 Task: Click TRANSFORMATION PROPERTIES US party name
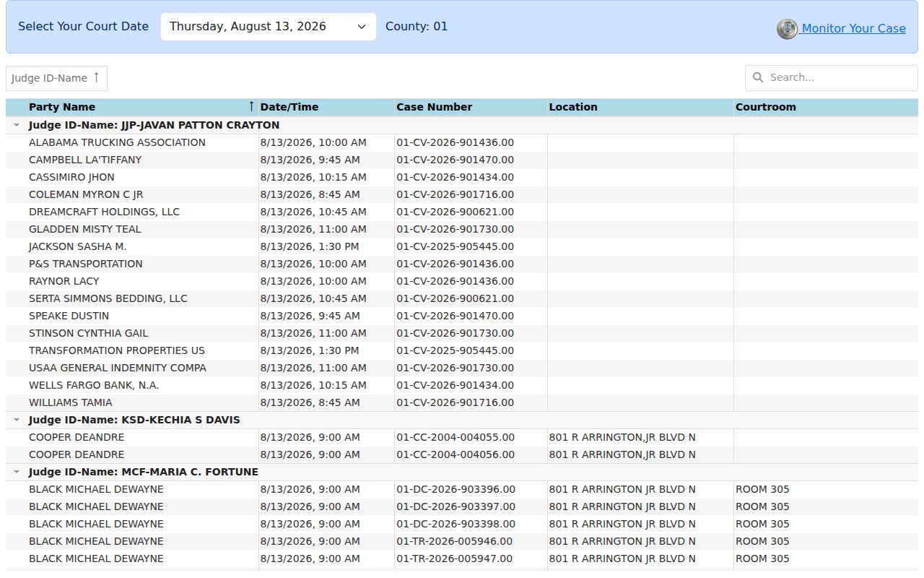tap(117, 350)
